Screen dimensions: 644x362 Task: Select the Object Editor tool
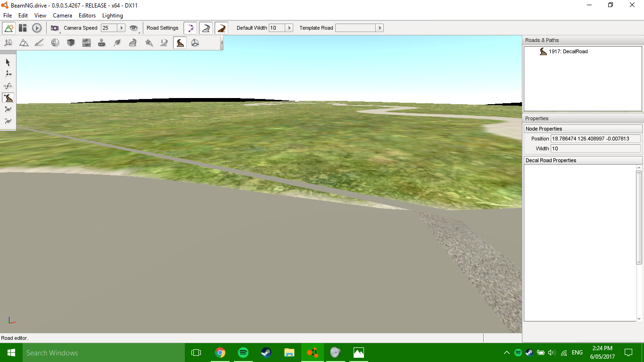coord(8,42)
